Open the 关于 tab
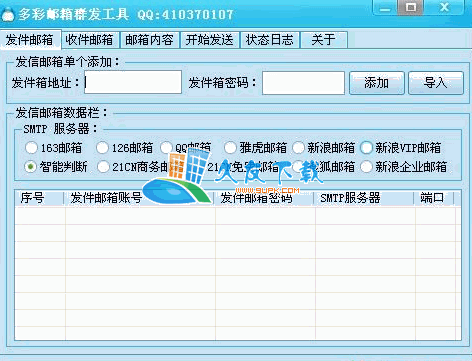472x361 pixels. tap(324, 40)
